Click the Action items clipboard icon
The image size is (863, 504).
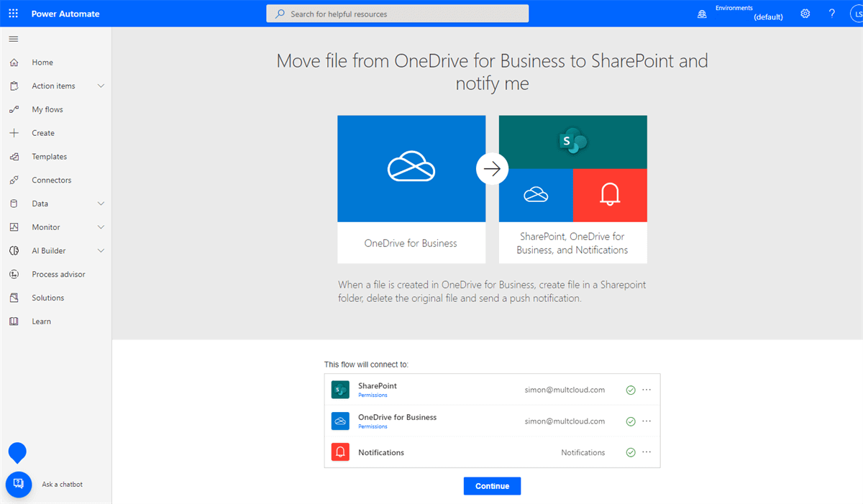pyautogui.click(x=14, y=86)
